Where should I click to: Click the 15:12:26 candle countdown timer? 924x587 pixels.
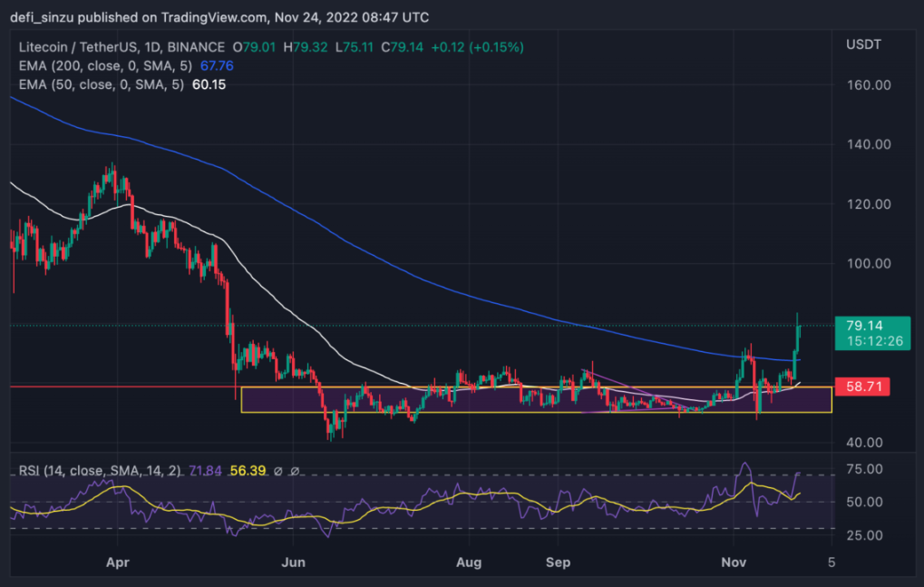click(874, 341)
